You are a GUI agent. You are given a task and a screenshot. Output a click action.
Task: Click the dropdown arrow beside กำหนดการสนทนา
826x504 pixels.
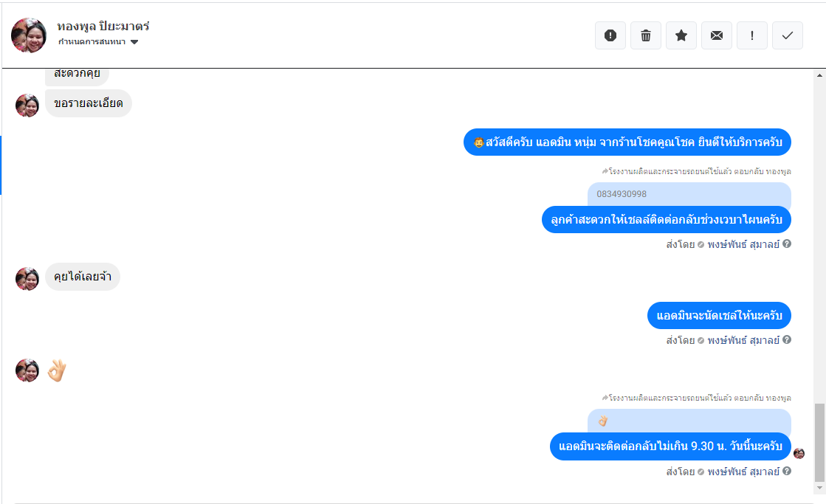[x=134, y=42]
